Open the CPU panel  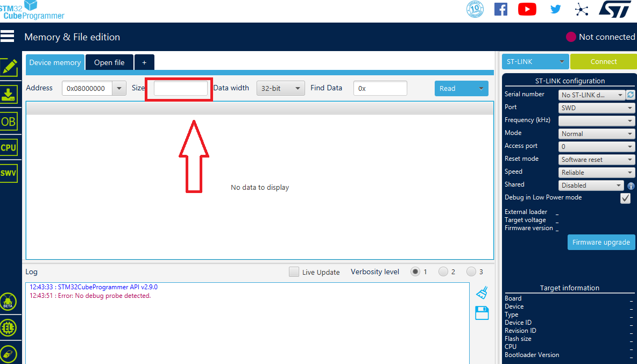point(9,147)
